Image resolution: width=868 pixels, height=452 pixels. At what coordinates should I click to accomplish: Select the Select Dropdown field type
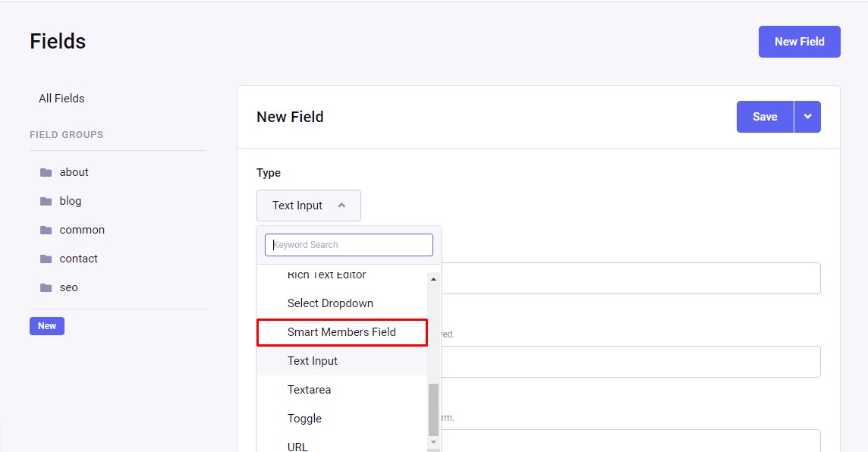(330, 303)
